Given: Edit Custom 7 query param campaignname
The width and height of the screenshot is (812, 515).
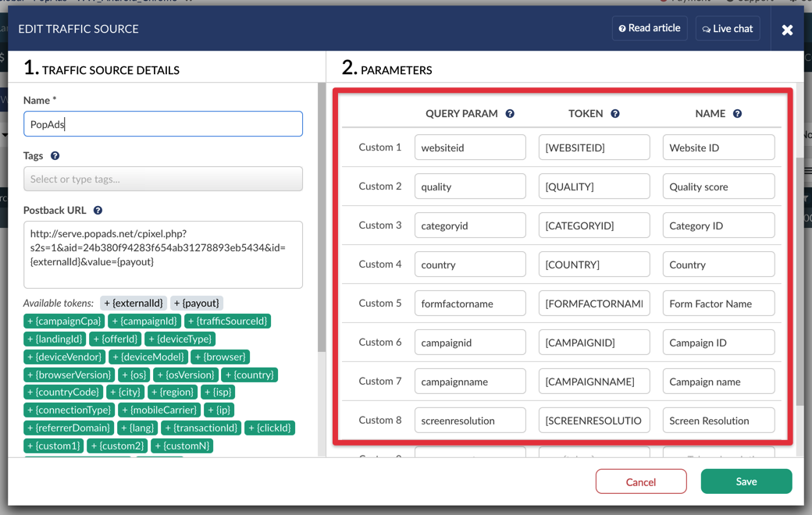Looking at the screenshot, I should pyautogui.click(x=470, y=382).
